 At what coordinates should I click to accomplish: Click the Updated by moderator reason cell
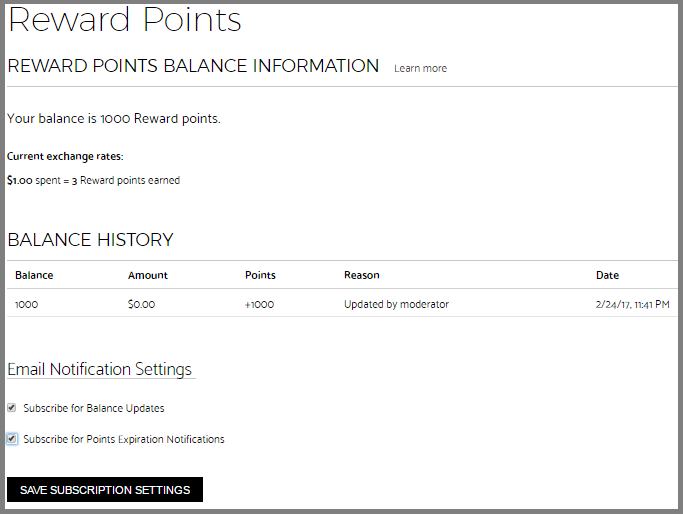coord(396,304)
